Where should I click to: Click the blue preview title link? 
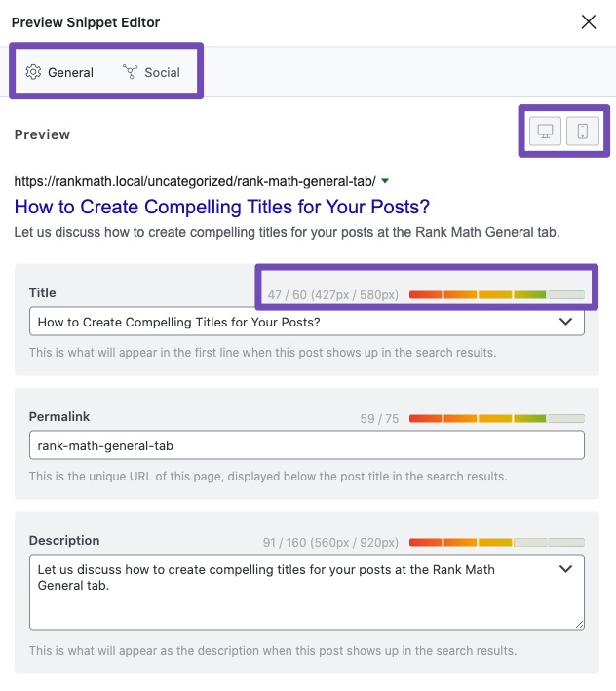[221, 207]
